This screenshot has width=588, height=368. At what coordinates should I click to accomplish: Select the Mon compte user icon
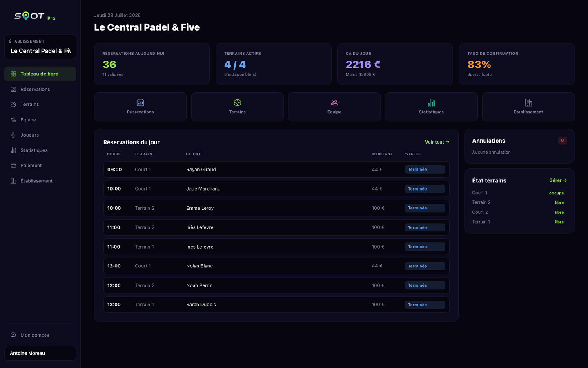(13, 335)
